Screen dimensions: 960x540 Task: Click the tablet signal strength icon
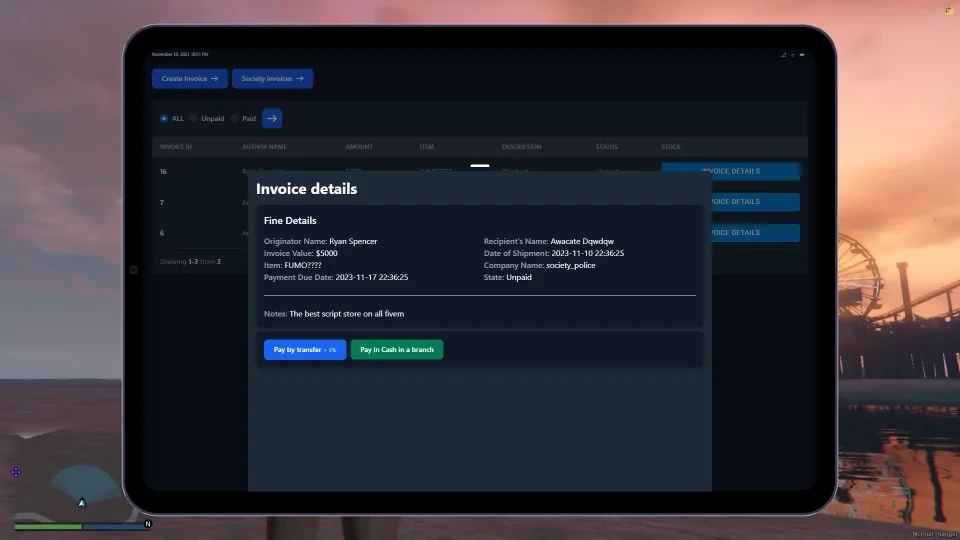click(x=783, y=54)
